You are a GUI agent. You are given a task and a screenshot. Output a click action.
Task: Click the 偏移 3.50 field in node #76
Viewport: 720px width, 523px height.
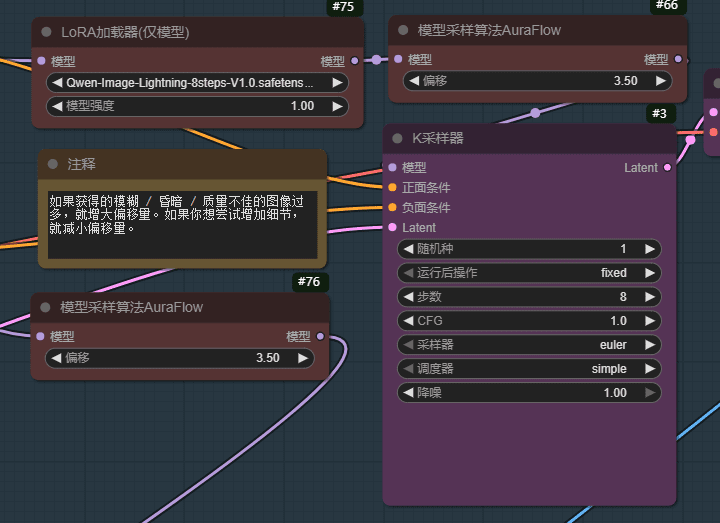click(180, 358)
